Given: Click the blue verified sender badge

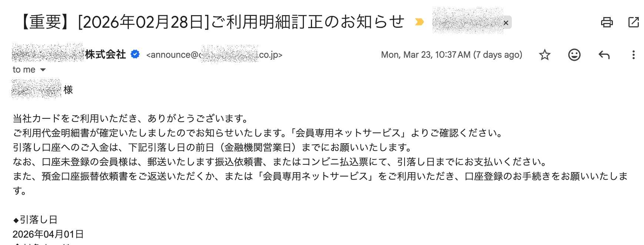Looking at the screenshot, I should tap(135, 54).
